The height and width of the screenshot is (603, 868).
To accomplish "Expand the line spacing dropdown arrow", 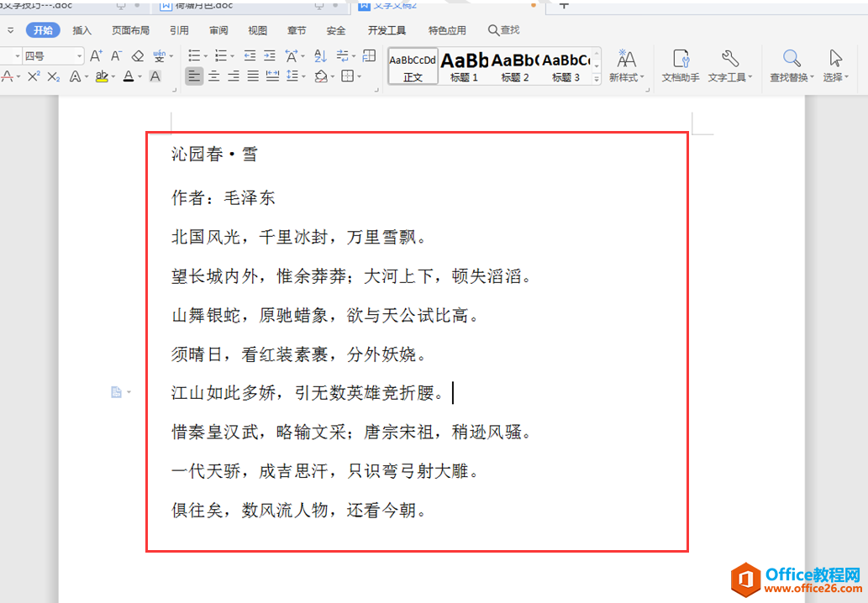I will (303, 77).
